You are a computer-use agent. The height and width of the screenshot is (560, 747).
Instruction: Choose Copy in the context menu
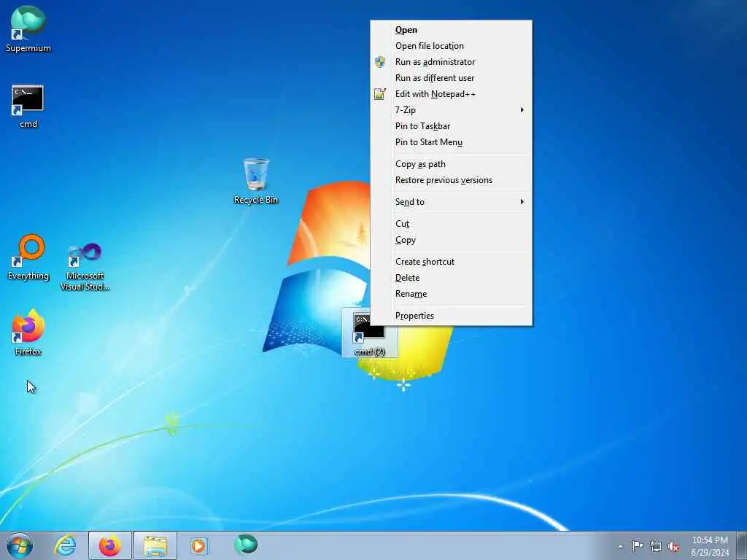click(x=451, y=240)
